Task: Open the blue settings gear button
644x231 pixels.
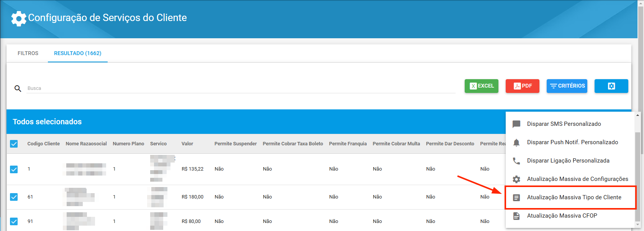Action: [x=611, y=86]
